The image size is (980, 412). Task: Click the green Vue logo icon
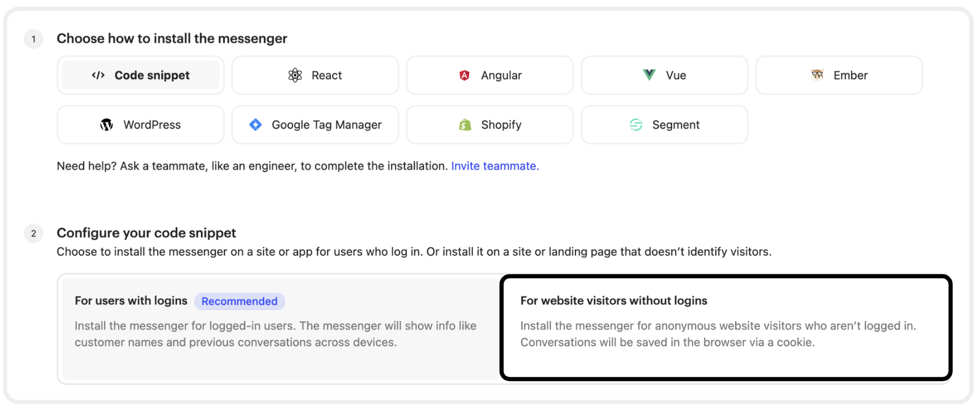pyautogui.click(x=649, y=75)
